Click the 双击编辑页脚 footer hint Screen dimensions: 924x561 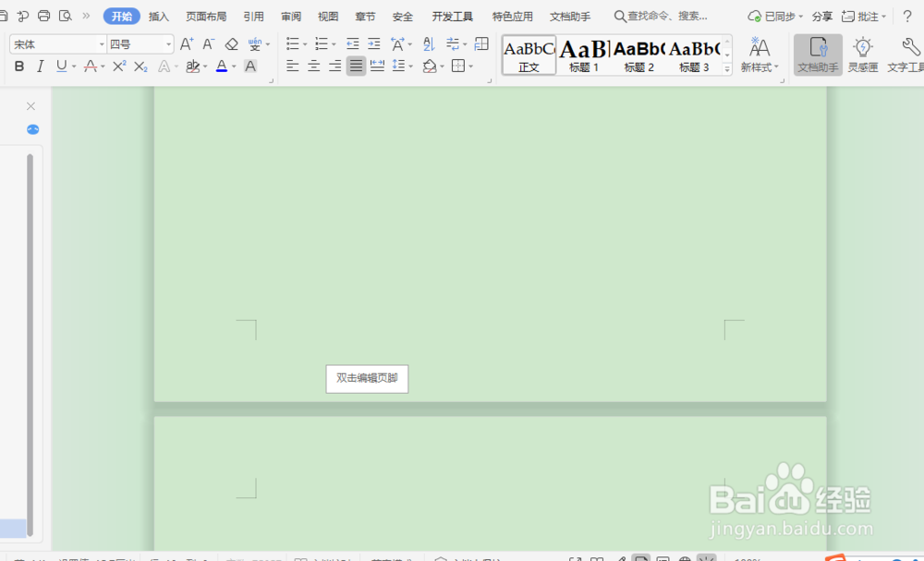point(367,378)
